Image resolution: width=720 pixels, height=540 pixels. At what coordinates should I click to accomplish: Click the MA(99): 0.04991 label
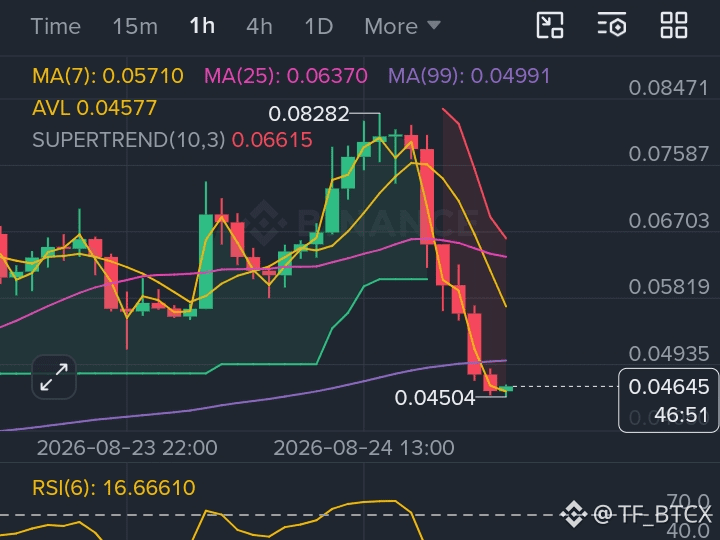469,76
